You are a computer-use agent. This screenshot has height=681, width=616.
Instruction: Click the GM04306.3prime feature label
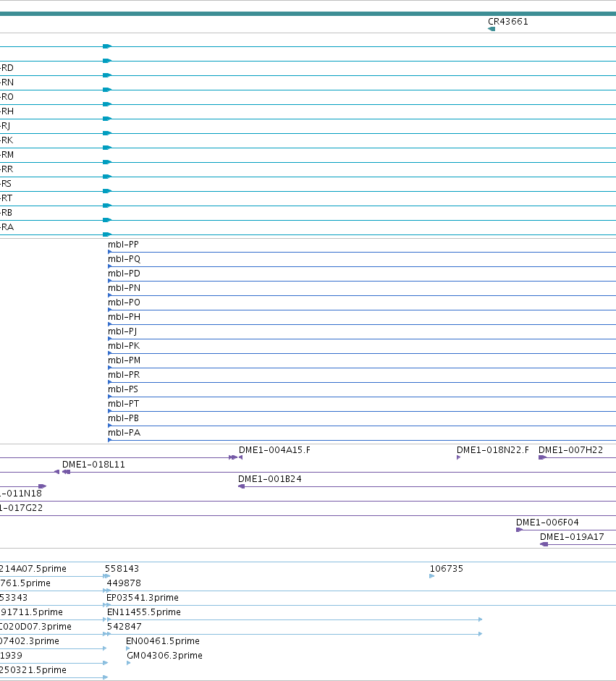(x=164, y=656)
